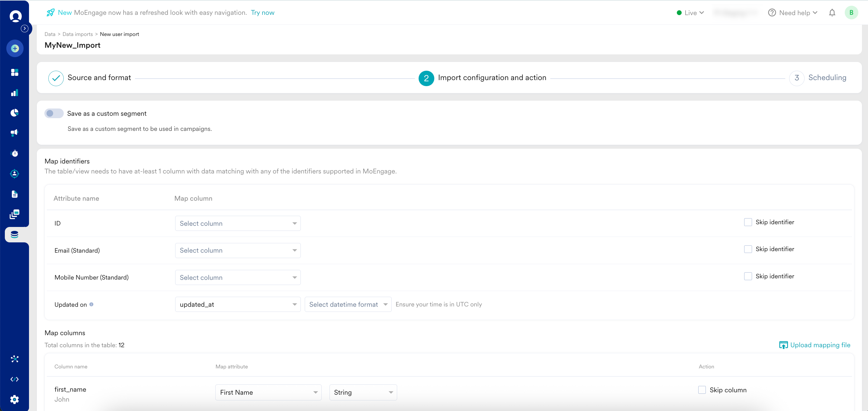Open the megaphone campaigns icon
The width and height of the screenshot is (868, 411).
(x=14, y=133)
